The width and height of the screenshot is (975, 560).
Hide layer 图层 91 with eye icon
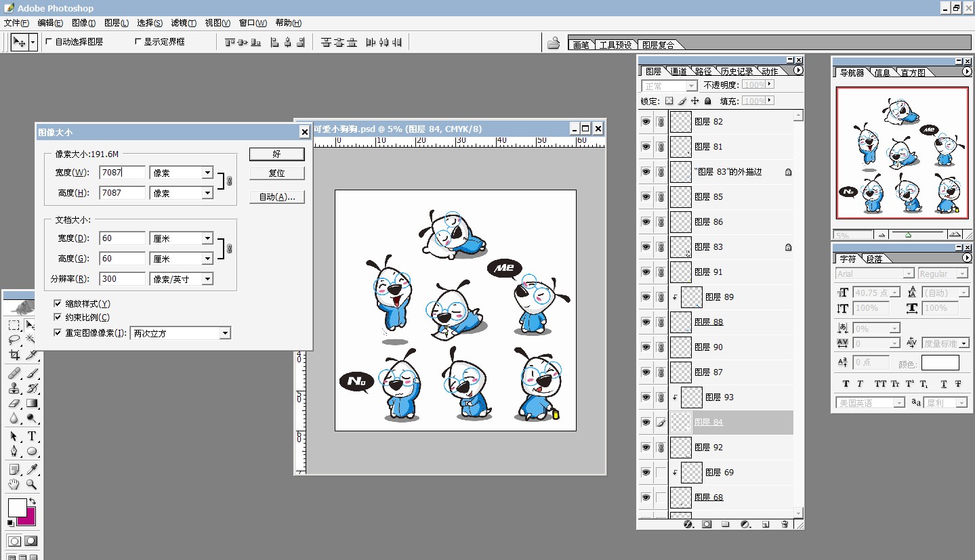(x=646, y=272)
